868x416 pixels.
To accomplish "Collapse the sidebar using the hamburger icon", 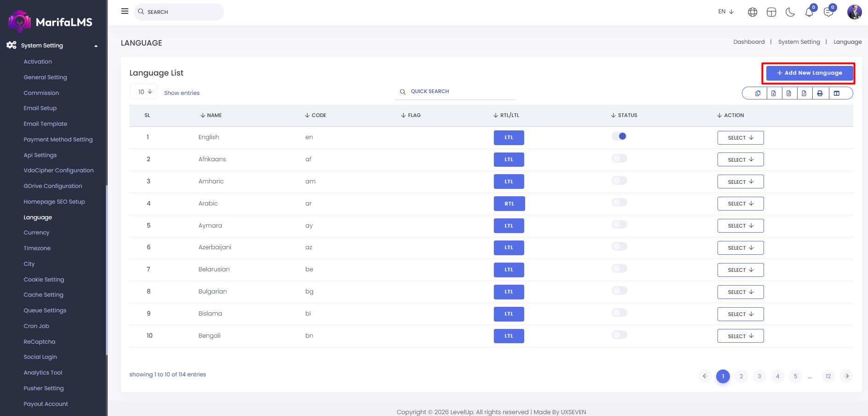I will [x=125, y=11].
